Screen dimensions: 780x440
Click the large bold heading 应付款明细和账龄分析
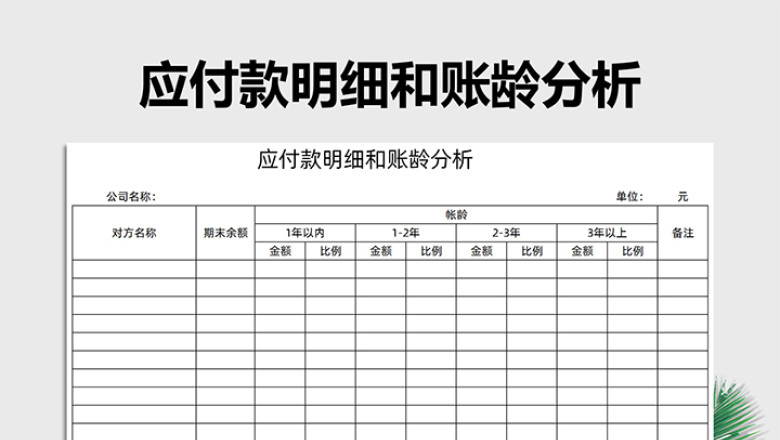390,85
